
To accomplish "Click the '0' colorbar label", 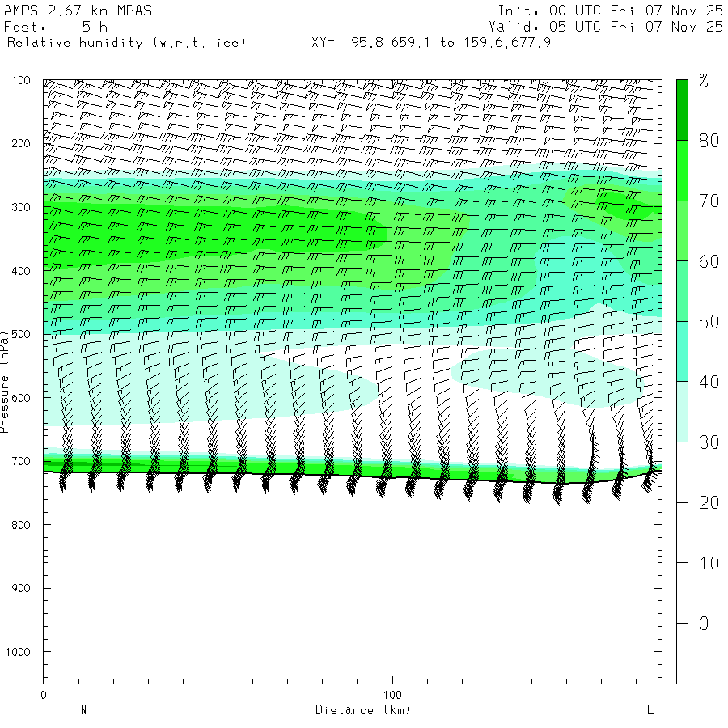I will [704, 624].
